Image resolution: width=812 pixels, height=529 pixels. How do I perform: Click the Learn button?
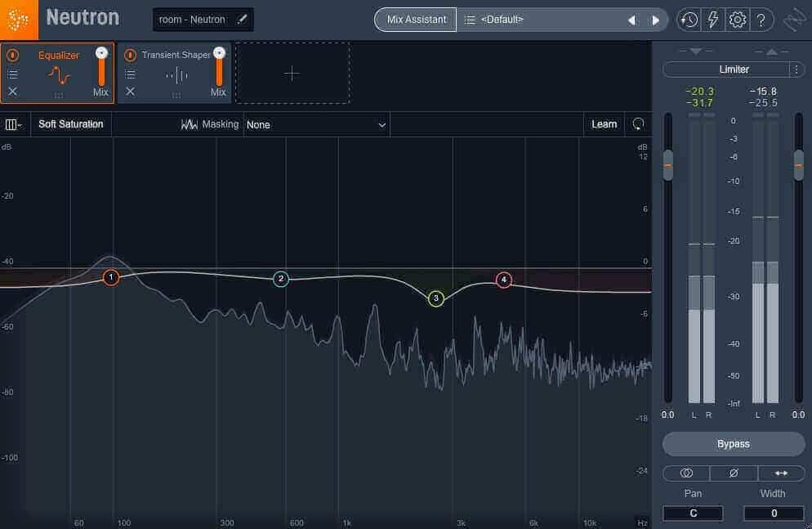click(x=604, y=124)
